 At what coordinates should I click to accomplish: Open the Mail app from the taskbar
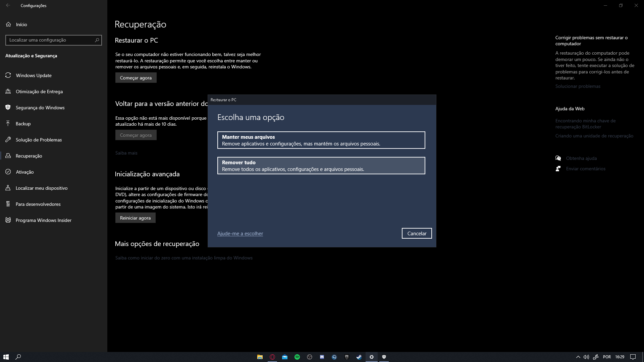(285, 357)
